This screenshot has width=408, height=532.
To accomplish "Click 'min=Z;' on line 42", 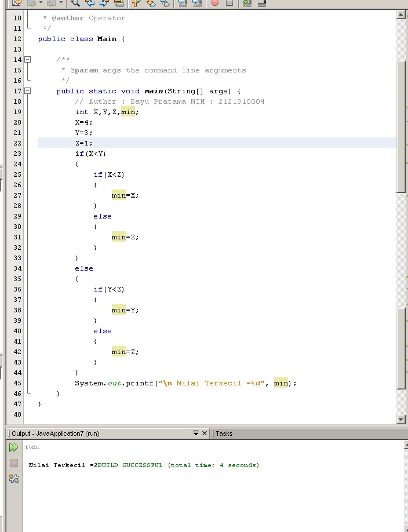I will click(x=125, y=352).
